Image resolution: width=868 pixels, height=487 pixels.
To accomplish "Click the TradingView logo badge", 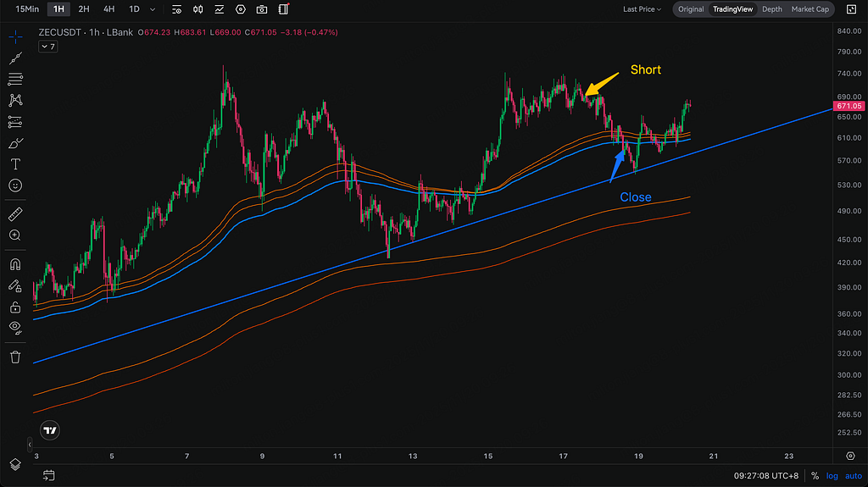I will (50, 430).
